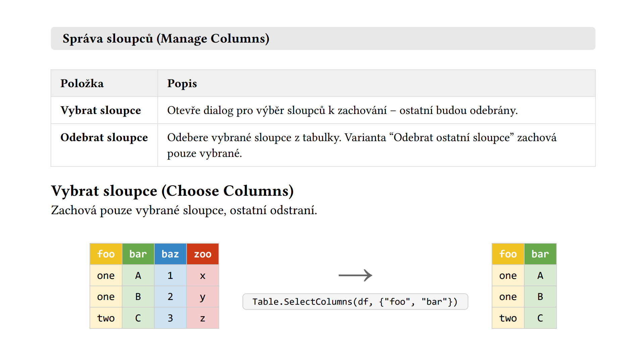Select the green bar header in the left table

[138, 254]
